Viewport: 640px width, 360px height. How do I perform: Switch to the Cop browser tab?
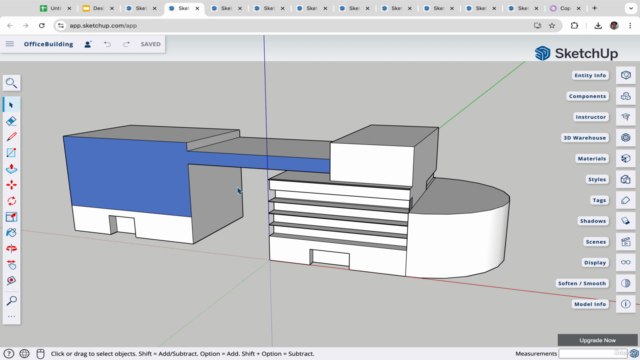(x=565, y=8)
